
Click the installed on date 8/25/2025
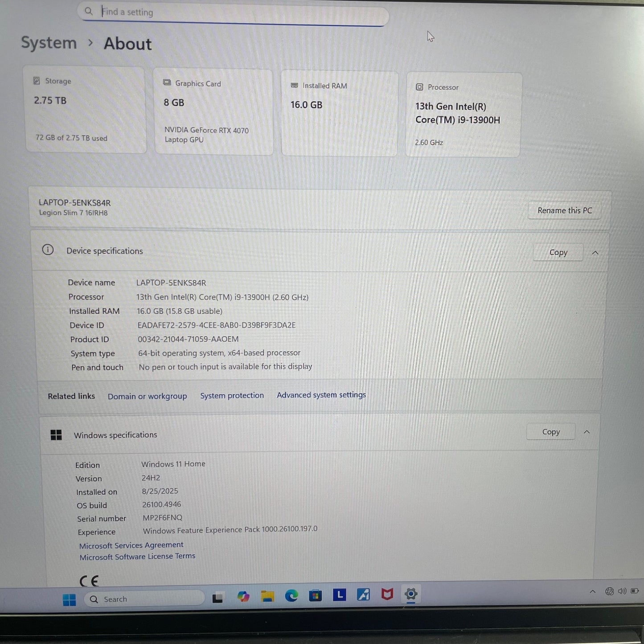(160, 491)
